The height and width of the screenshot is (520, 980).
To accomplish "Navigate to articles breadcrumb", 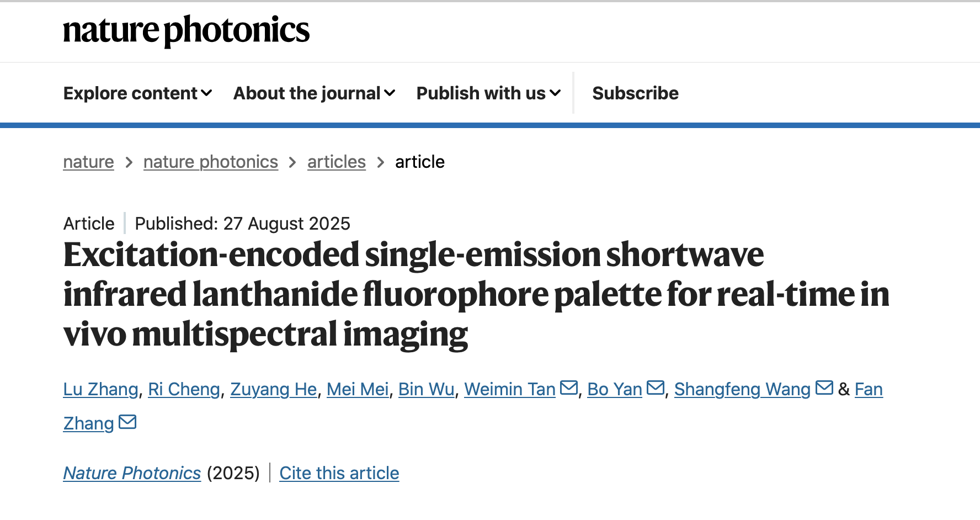I will pyautogui.click(x=336, y=162).
